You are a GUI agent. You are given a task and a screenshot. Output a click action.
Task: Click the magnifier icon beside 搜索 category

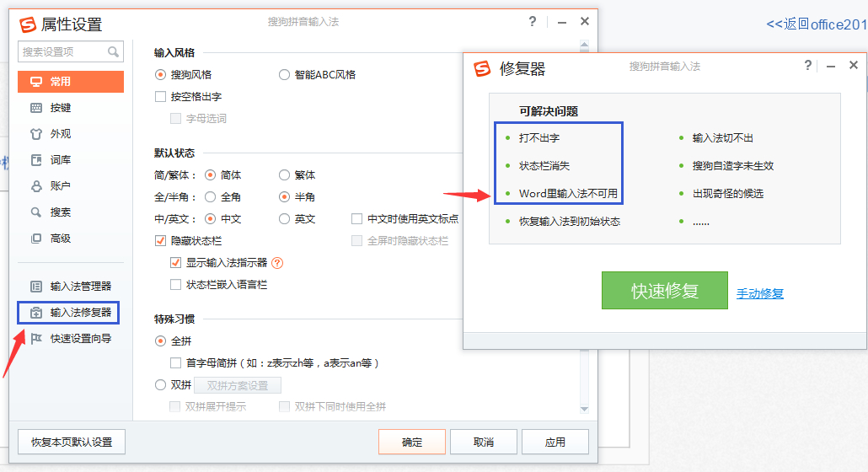click(36, 212)
